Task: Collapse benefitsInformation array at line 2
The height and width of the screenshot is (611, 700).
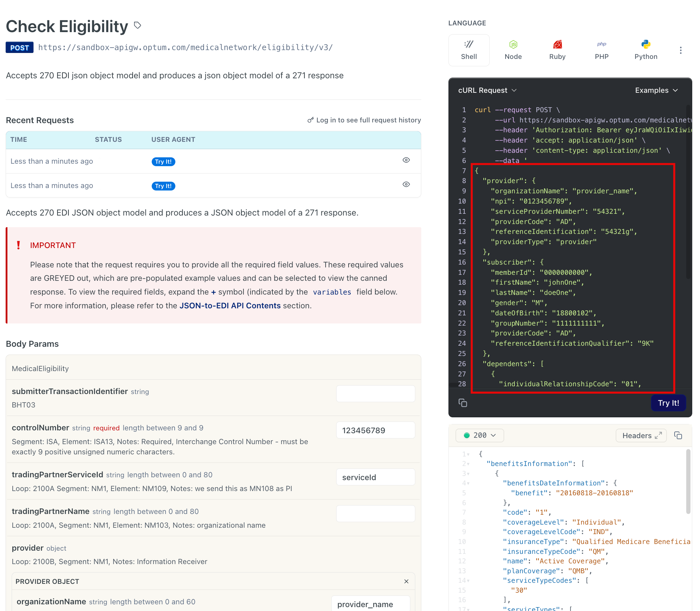Action: 468,464
